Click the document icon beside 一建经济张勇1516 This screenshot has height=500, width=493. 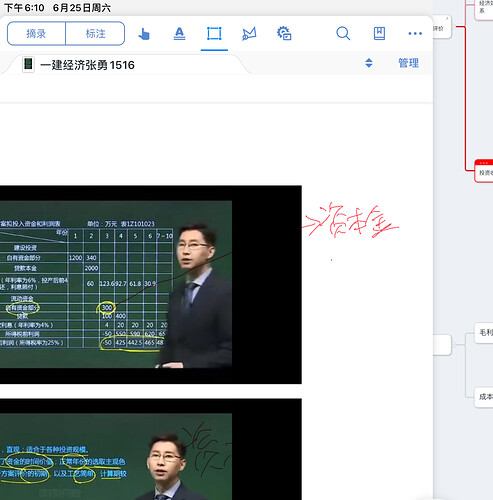(28, 64)
